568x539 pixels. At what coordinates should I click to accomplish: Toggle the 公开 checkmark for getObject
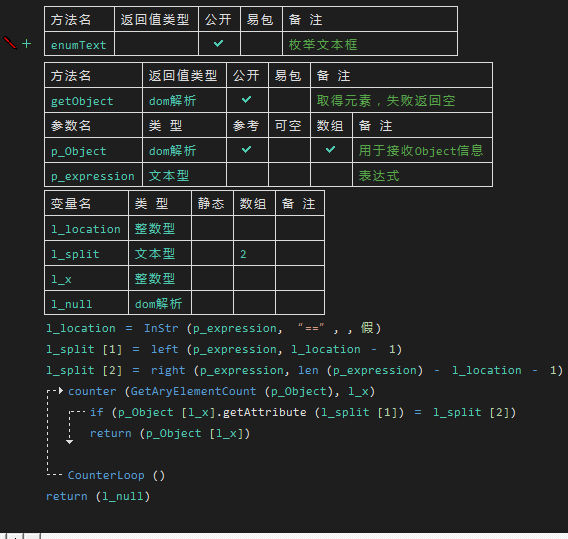pyautogui.click(x=246, y=100)
